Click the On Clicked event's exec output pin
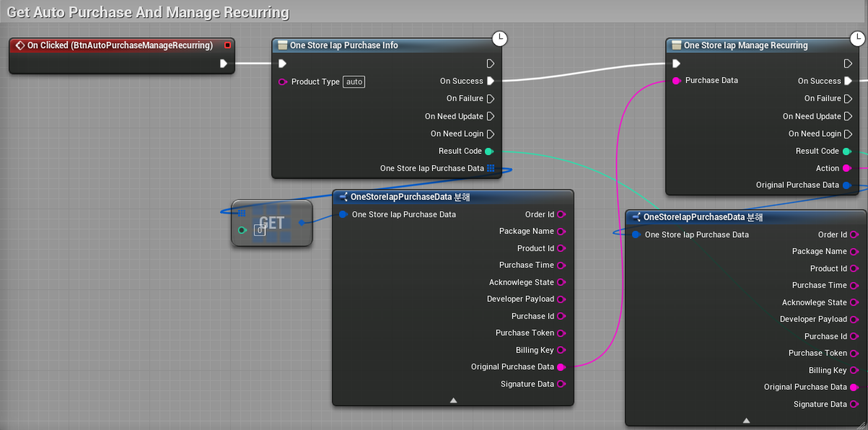The image size is (868, 430). click(x=223, y=63)
